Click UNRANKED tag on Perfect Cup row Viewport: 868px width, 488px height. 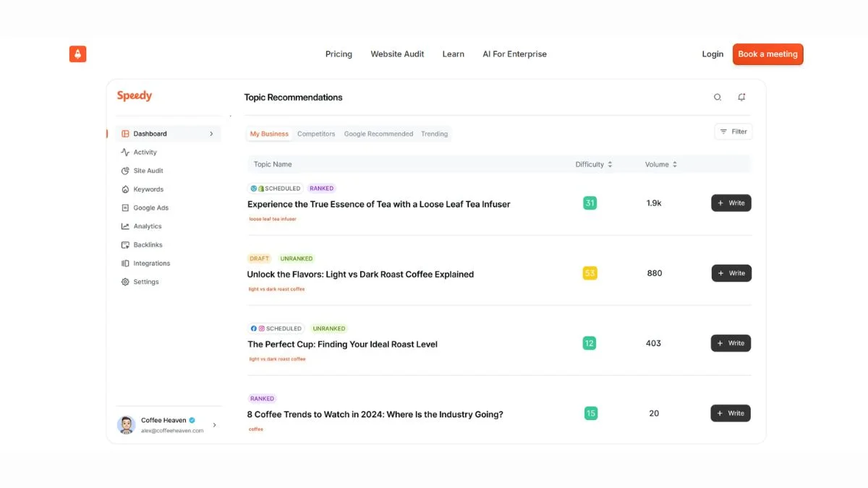pyautogui.click(x=329, y=328)
